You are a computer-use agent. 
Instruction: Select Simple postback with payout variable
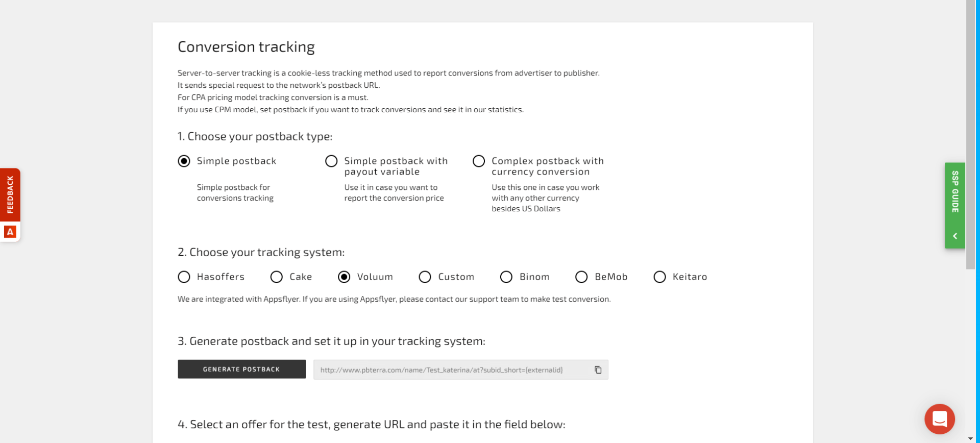point(331,161)
